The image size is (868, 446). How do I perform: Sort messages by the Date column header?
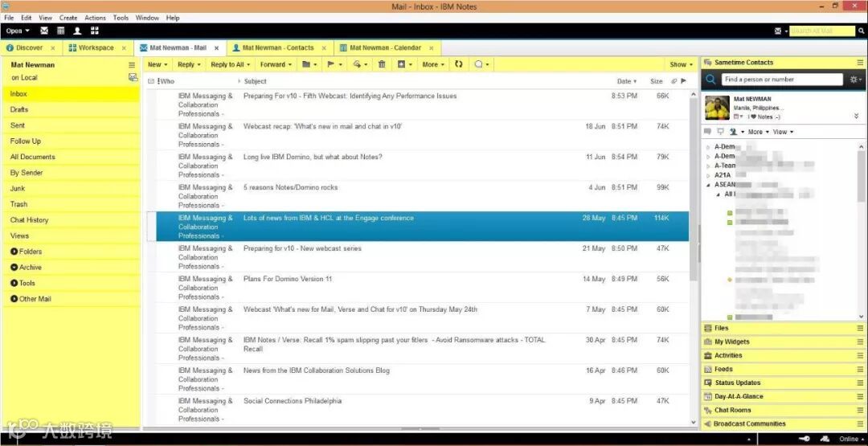pyautogui.click(x=627, y=81)
